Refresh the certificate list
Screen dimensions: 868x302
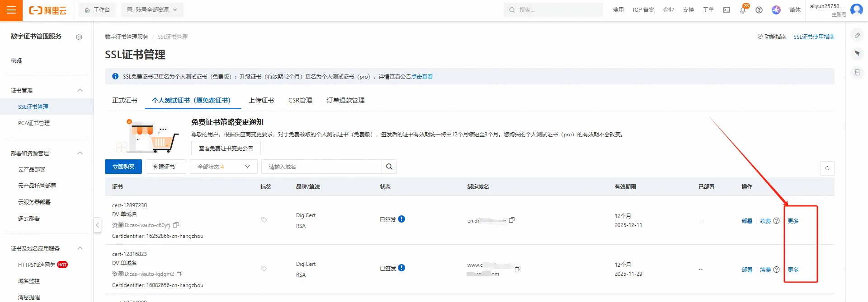click(x=827, y=168)
